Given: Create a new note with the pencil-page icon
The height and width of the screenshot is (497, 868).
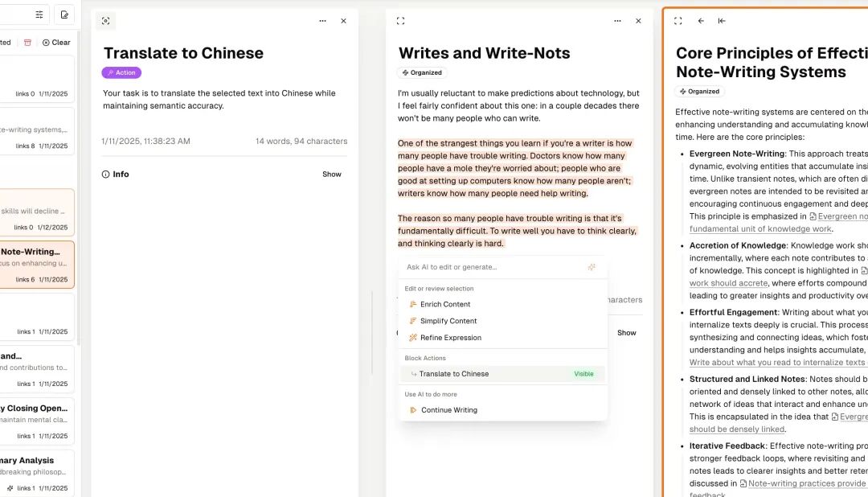Looking at the screenshot, I should tap(65, 15).
